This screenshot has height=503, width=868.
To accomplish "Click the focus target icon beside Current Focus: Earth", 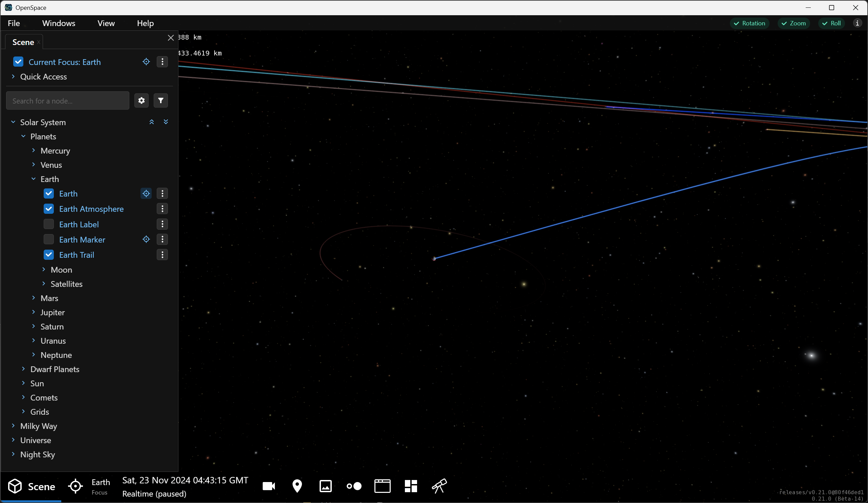I will tap(146, 62).
